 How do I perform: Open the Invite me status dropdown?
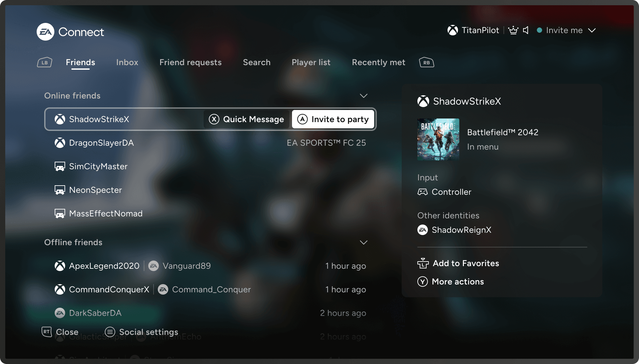(566, 30)
